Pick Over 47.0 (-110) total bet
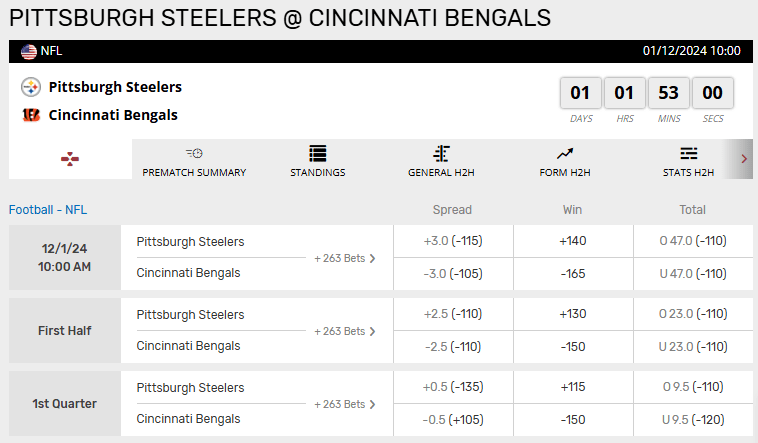This screenshot has height=443, width=758. tap(692, 241)
